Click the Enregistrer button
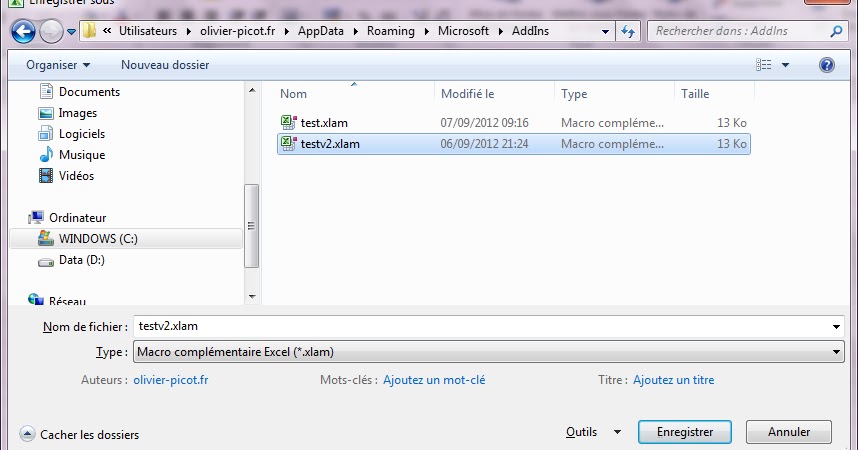858x450 pixels. pyautogui.click(x=684, y=432)
